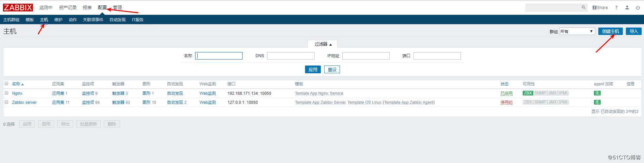Click the 批量更新 button
This screenshot has width=644, height=163.
coord(88,124)
